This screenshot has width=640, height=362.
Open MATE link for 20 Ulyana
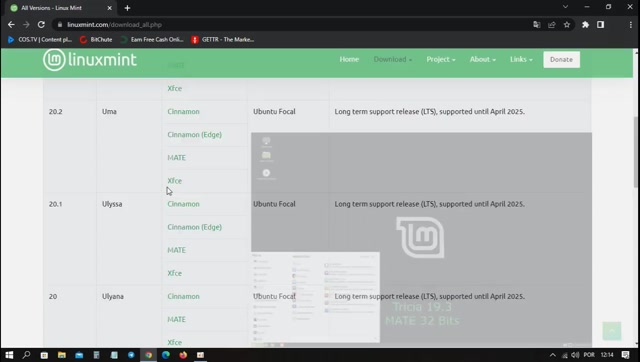176,320
